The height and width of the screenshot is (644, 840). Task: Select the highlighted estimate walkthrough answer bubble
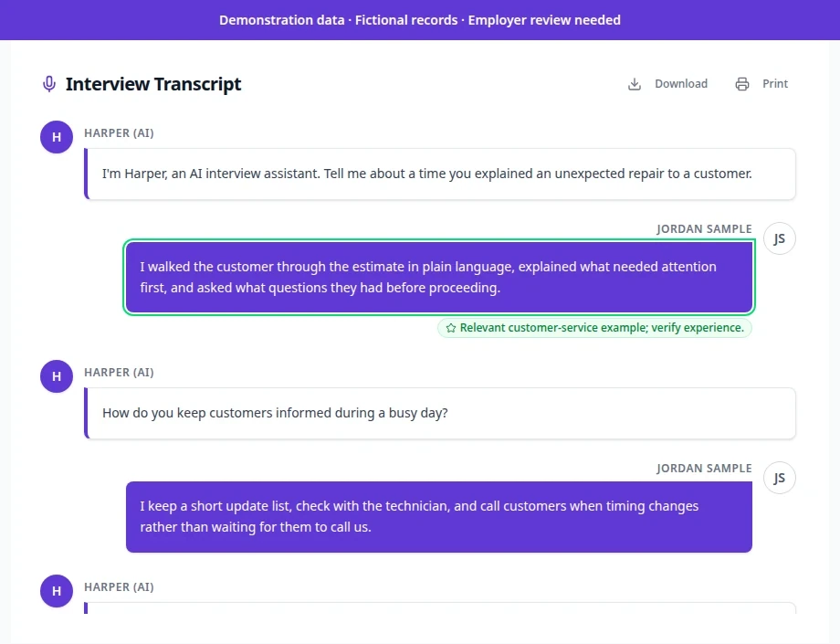click(439, 277)
